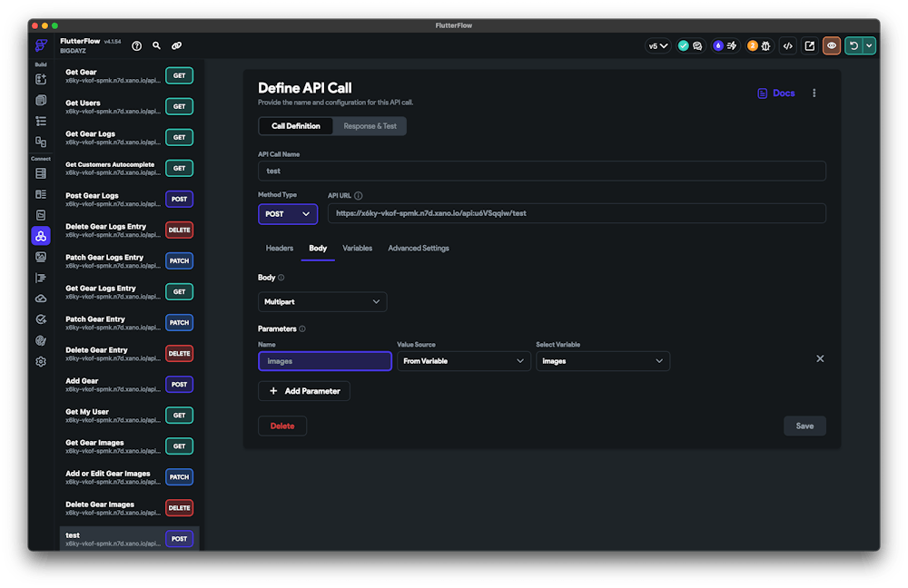Open the Data Types list icon
The width and height of the screenshot is (908, 588).
41,194
